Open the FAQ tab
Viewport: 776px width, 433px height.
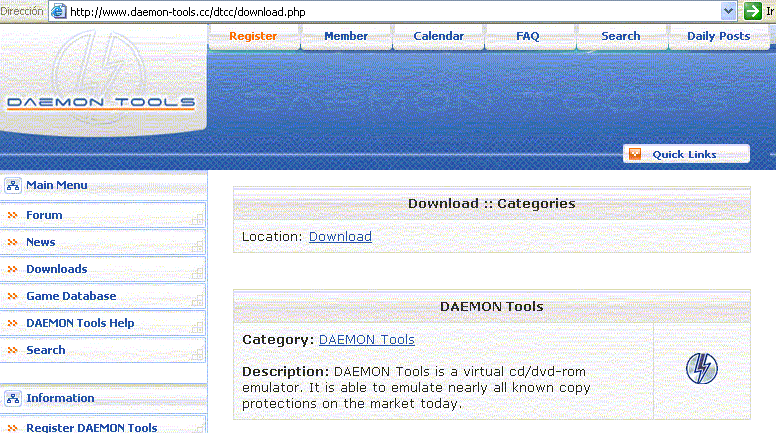tap(528, 36)
